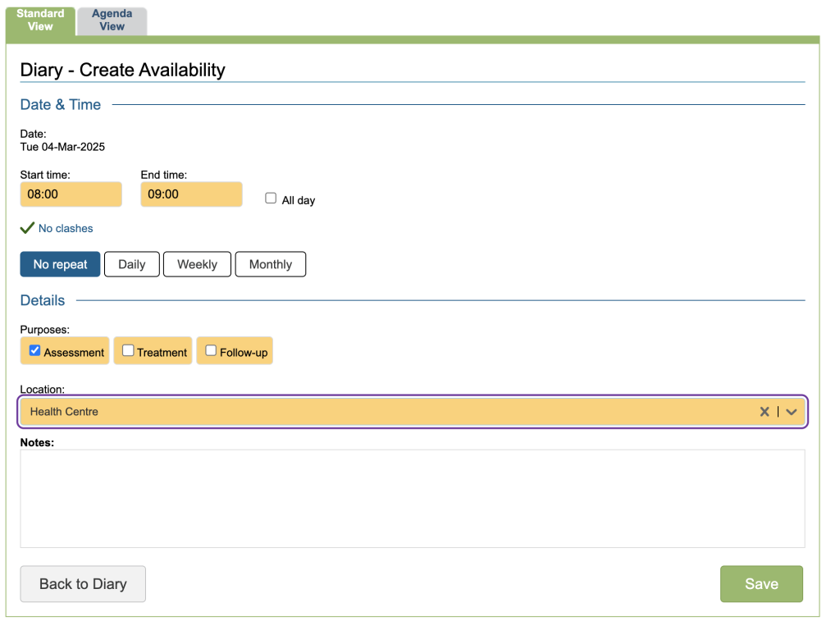The width and height of the screenshot is (840, 630).
Task: Enable the Treatment purpose checkbox
Action: pyautogui.click(x=128, y=350)
